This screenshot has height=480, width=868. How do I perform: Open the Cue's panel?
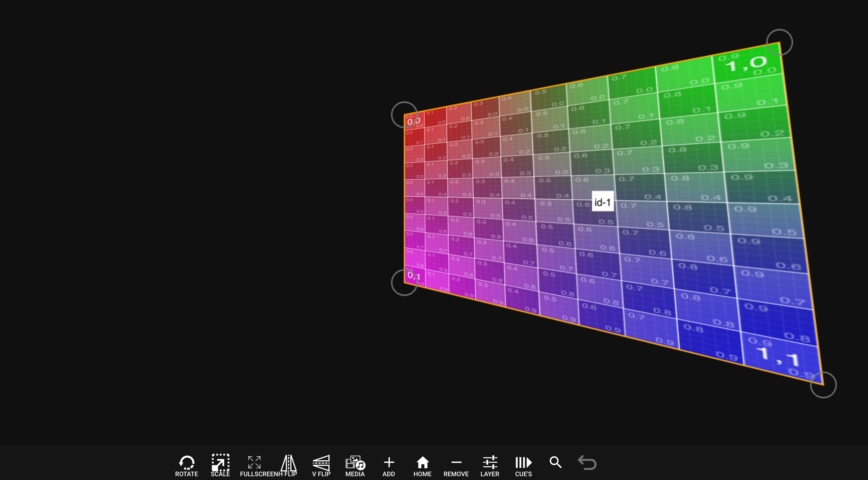tap(523, 463)
